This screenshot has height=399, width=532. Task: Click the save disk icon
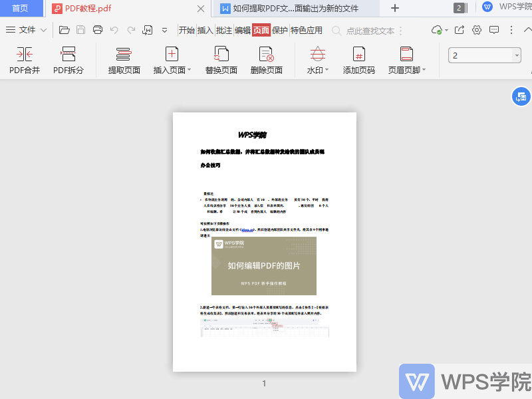click(80, 30)
